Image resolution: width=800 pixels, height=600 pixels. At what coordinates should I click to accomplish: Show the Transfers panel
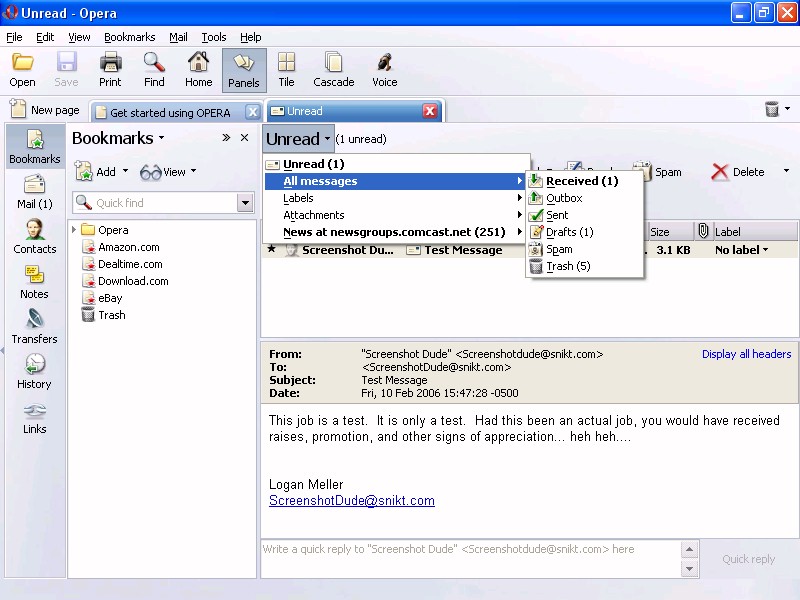click(34, 326)
